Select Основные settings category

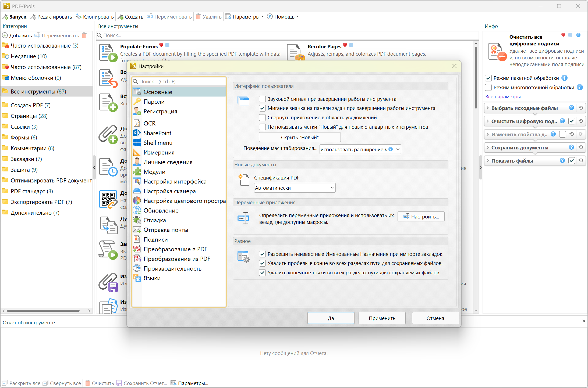[x=179, y=92]
